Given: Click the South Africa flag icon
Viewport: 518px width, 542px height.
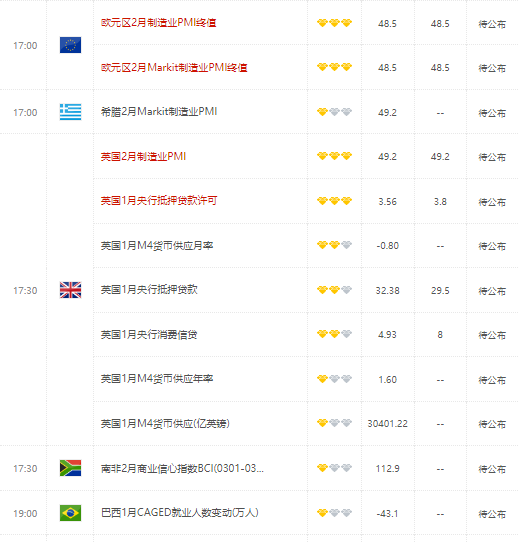Looking at the screenshot, I should 70,468.
